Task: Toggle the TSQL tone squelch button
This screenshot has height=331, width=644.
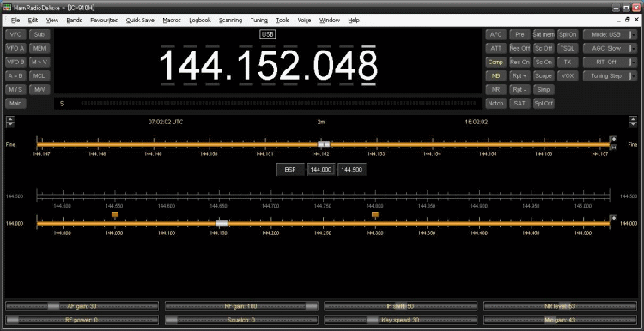Action: [x=568, y=48]
